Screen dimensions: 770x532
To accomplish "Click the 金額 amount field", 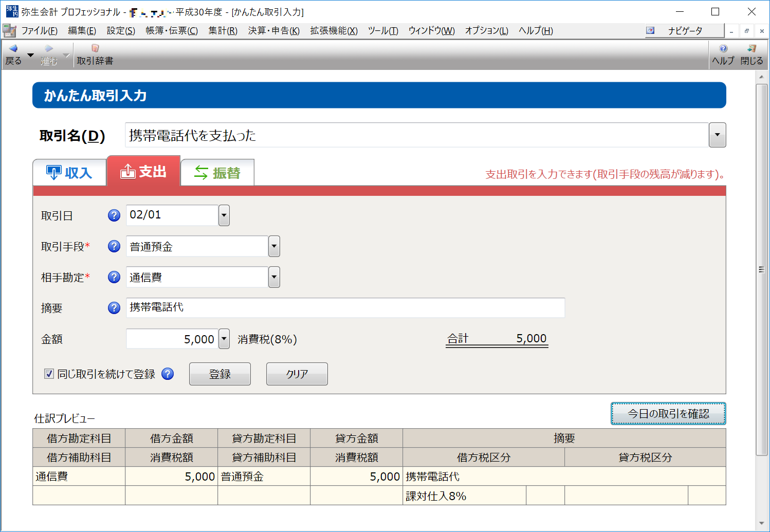I will [x=172, y=339].
